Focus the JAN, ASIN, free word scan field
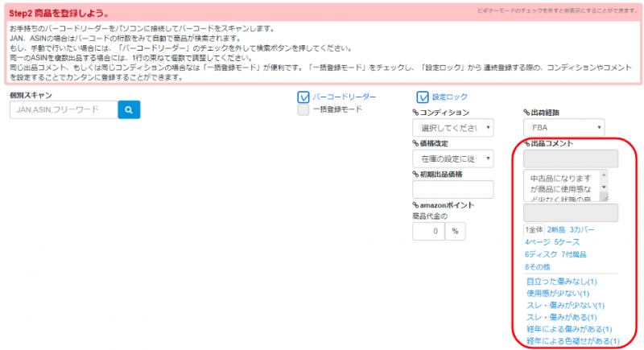Image resolution: width=644 pixels, height=350 pixels. (64, 109)
